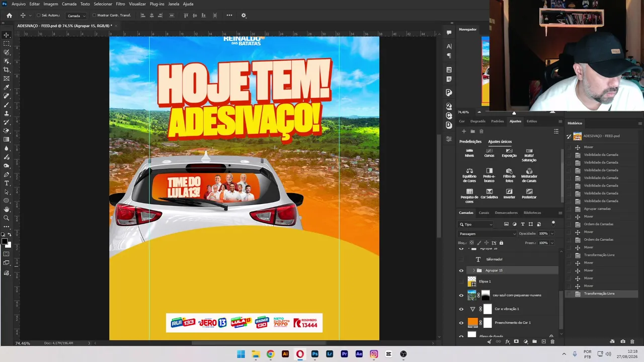Viewport: 644px width, 362px height.
Task: Add a Curvas adjustment
Action: (x=489, y=153)
